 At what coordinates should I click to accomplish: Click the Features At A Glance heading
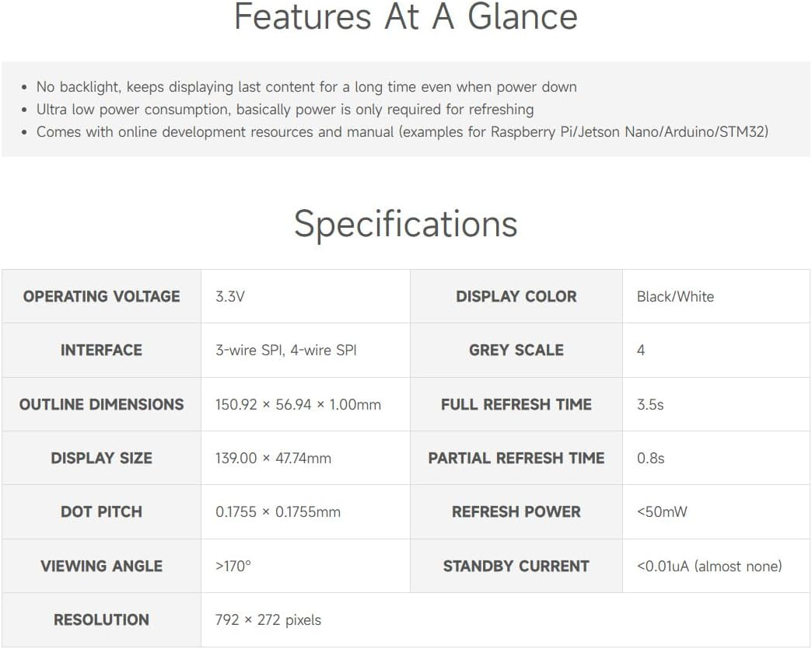point(405,17)
